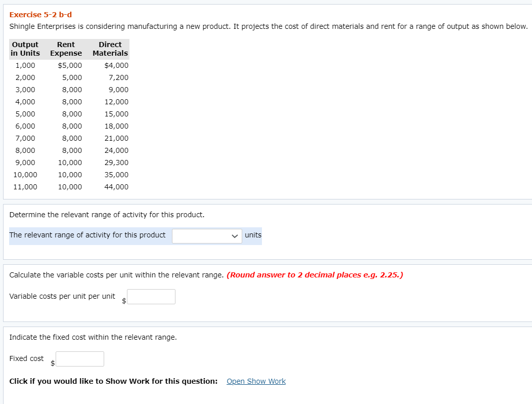Select the 9,000 direct materials value
The height and width of the screenshot is (404, 532).
tap(118, 90)
